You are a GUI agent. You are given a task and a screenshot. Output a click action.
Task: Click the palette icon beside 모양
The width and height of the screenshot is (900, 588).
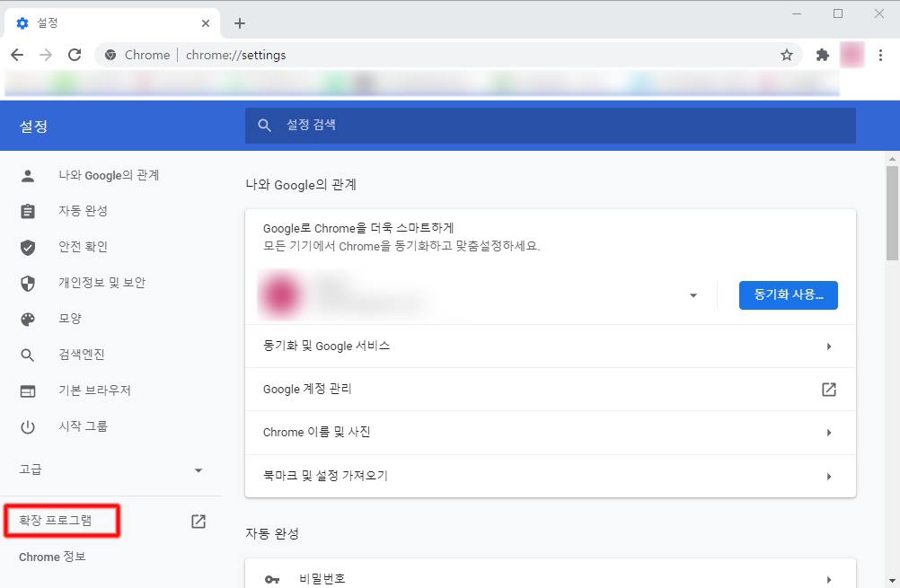(x=28, y=319)
